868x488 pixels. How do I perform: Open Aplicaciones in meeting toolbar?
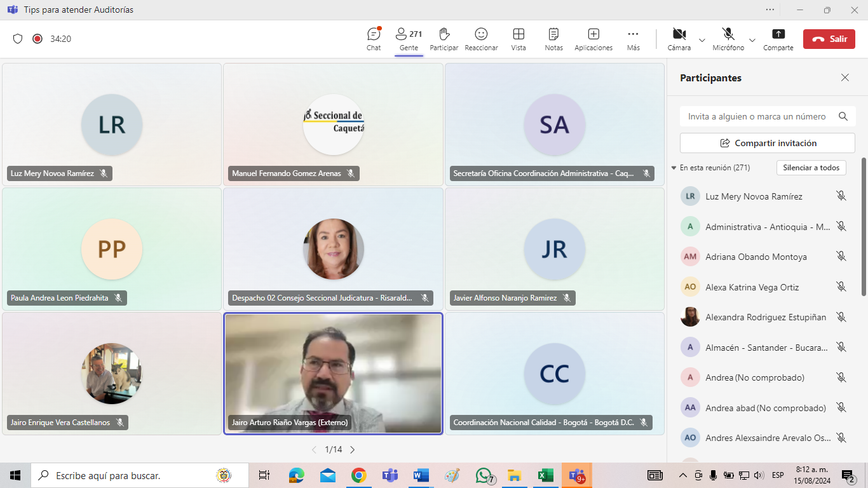point(593,39)
